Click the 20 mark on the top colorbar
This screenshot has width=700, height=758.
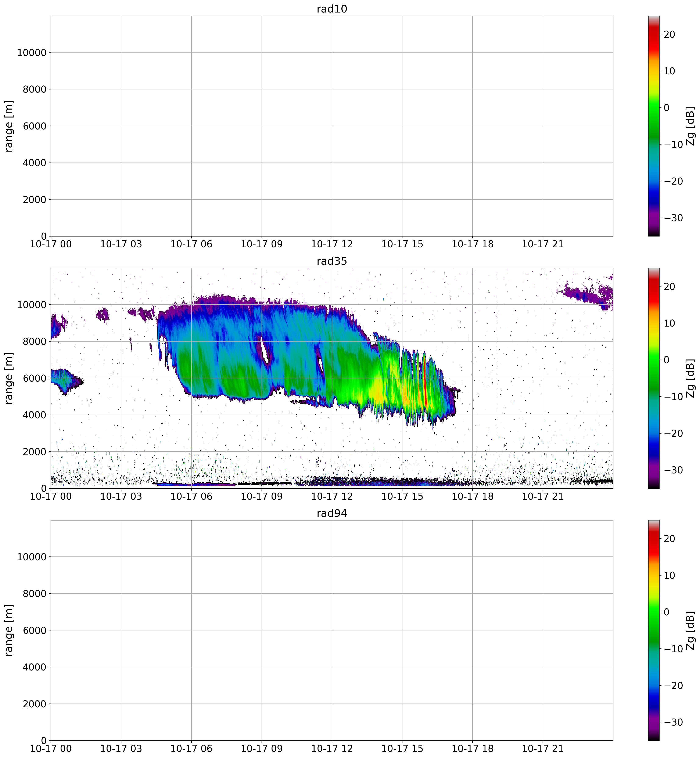click(x=669, y=35)
